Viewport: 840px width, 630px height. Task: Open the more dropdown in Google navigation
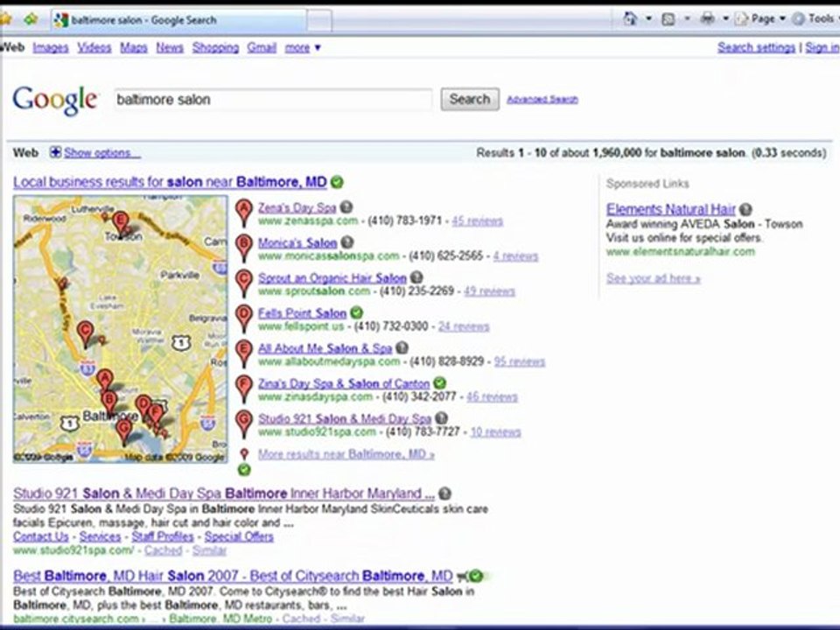click(x=303, y=47)
